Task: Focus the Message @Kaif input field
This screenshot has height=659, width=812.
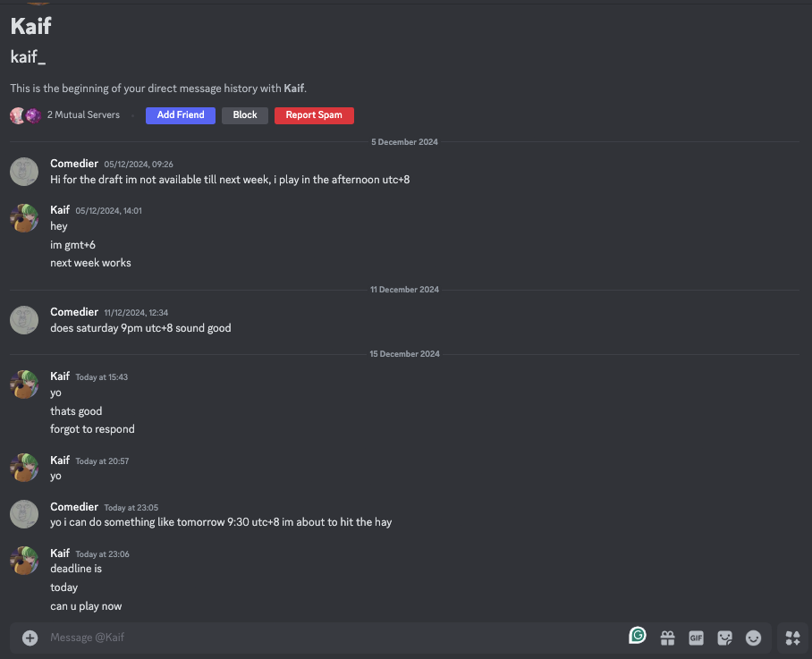Action: coord(331,638)
